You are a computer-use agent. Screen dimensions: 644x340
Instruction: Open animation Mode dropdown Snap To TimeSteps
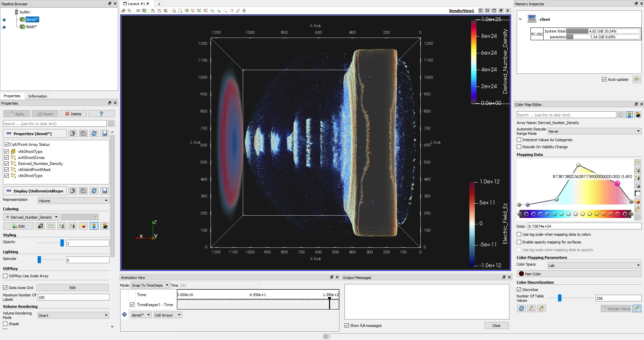point(150,285)
